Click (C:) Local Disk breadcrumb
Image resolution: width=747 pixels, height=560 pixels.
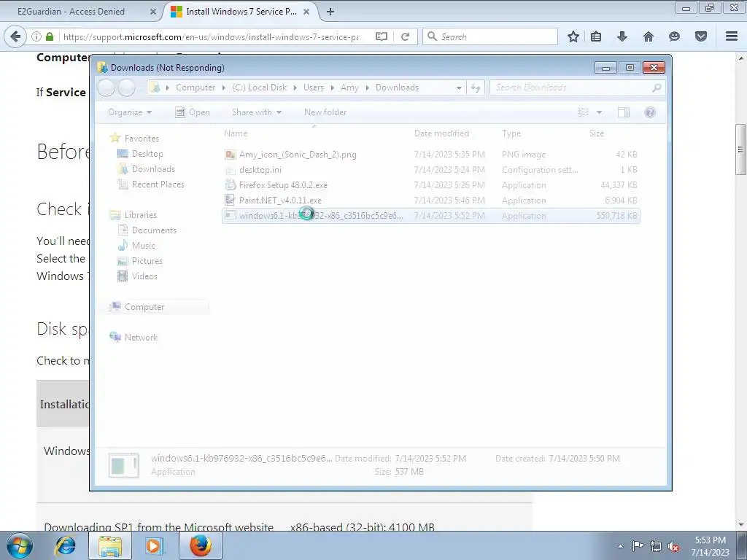[x=259, y=87]
